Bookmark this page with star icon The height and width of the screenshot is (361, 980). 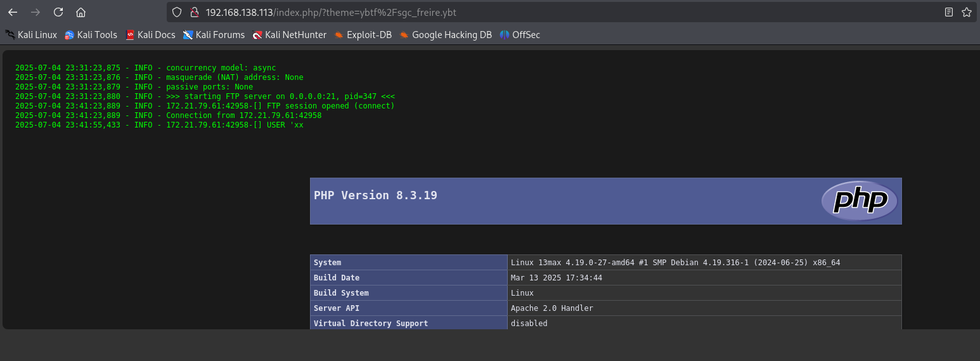click(x=966, y=12)
